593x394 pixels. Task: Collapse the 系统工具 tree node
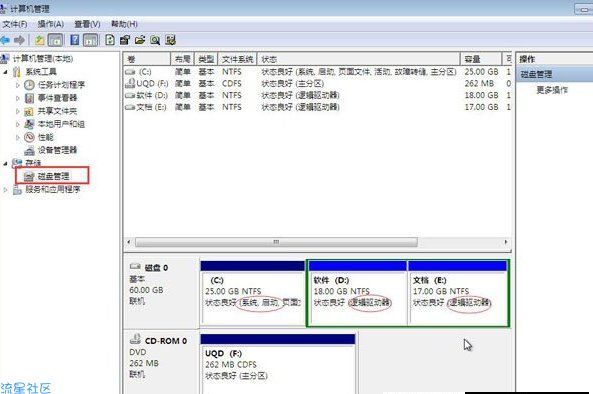pos(5,72)
